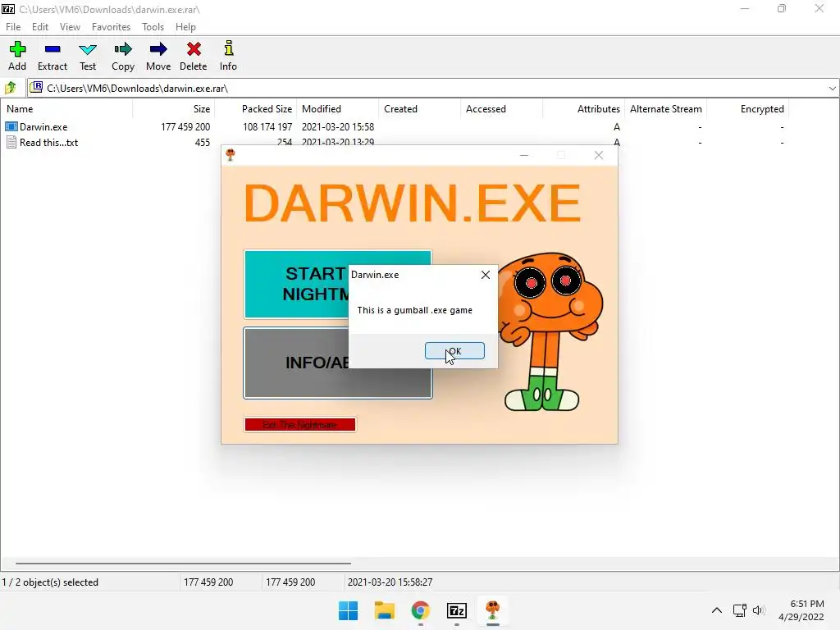Click Darwin.exe size 177 459 200

click(x=185, y=127)
